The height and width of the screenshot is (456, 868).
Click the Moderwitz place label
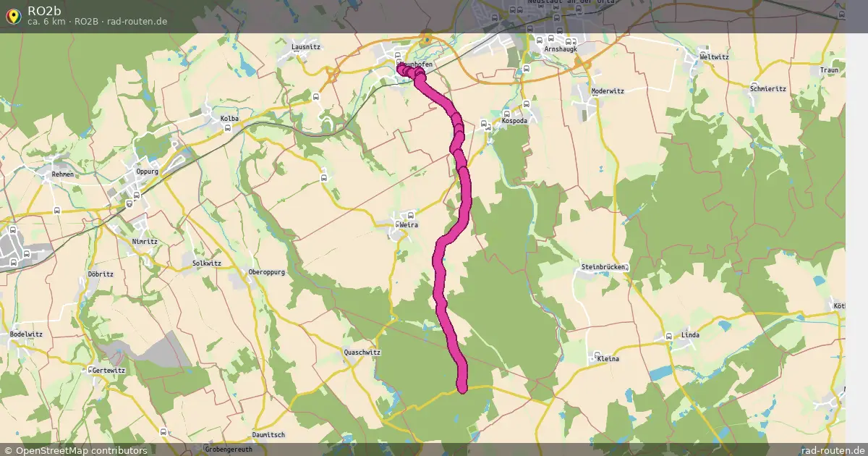608,91
